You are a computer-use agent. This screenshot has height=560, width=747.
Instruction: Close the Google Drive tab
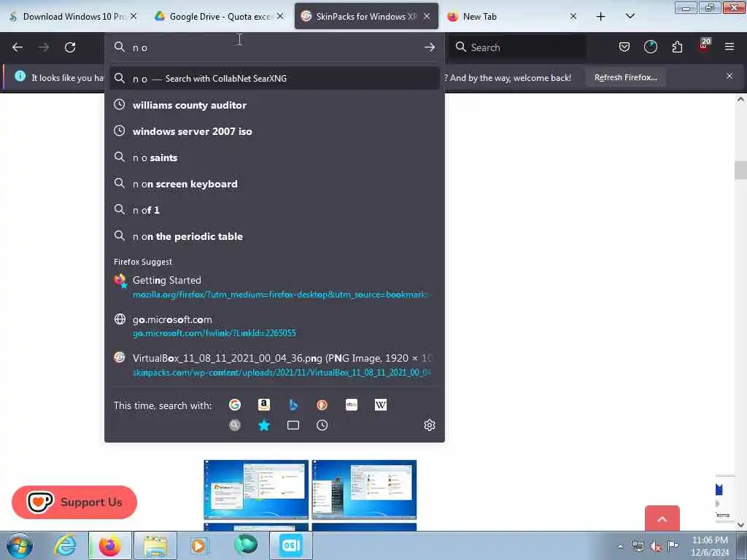pos(280,17)
